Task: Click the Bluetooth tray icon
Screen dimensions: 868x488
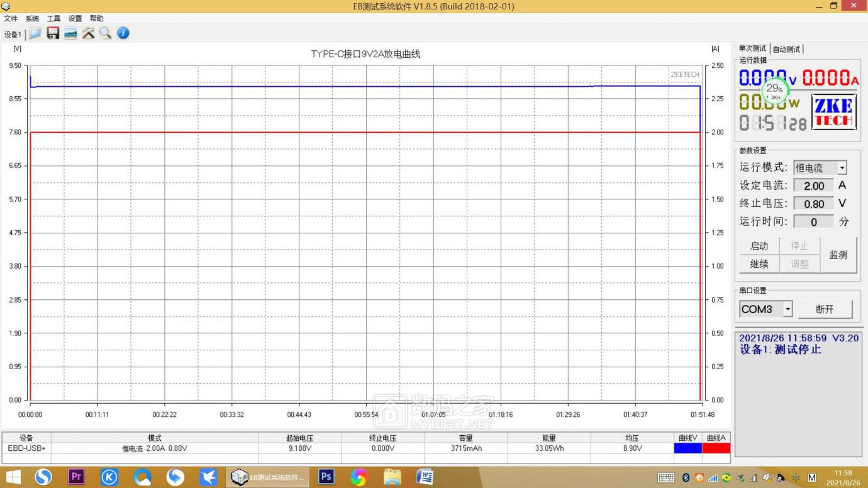Action: (686, 478)
